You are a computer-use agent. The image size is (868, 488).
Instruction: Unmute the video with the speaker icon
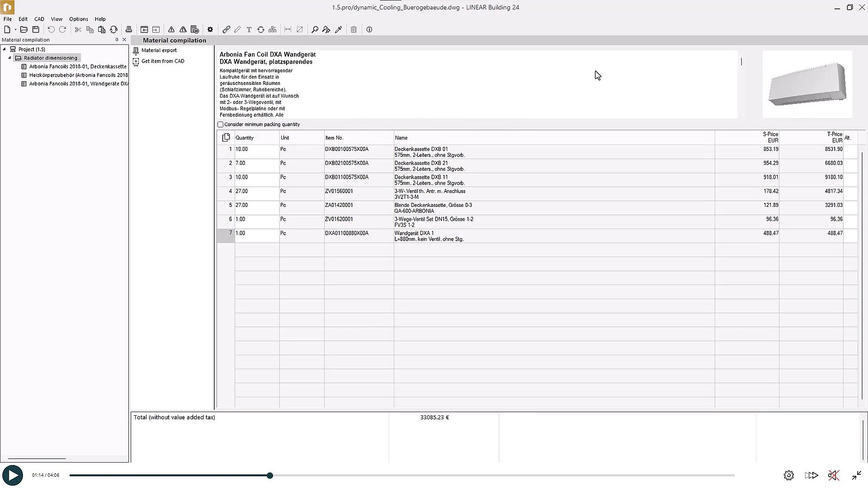pos(833,475)
